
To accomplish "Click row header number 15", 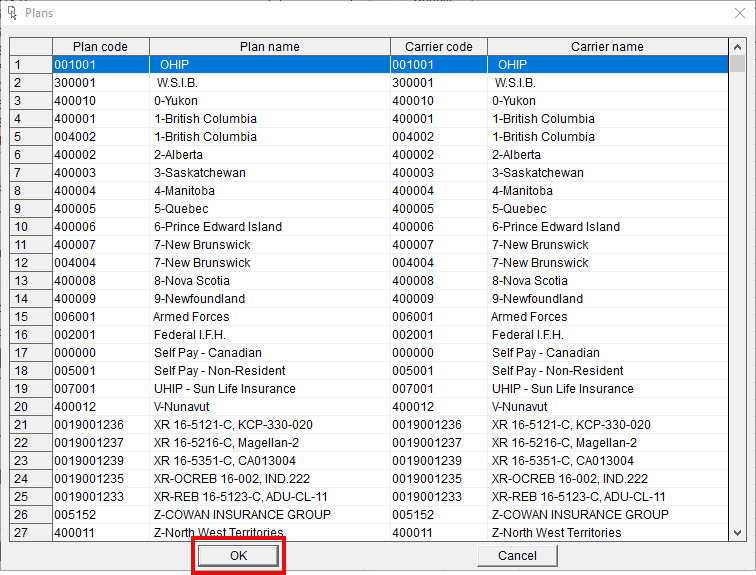I will click(31, 317).
